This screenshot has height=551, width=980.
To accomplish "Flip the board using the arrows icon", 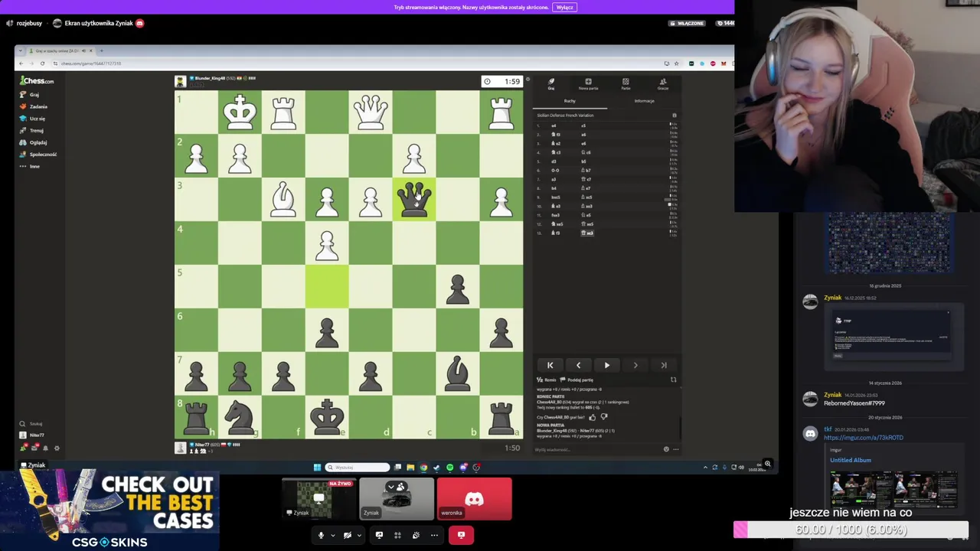I will (674, 380).
